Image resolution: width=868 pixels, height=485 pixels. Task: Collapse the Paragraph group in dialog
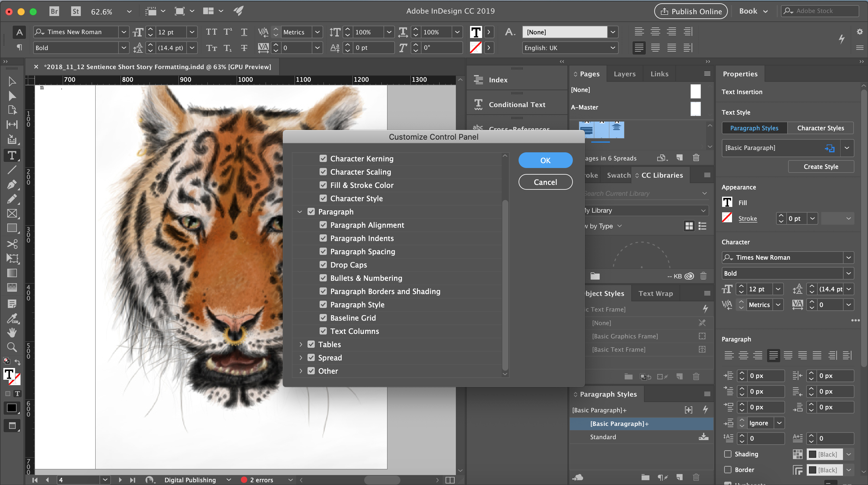[300, 212]
